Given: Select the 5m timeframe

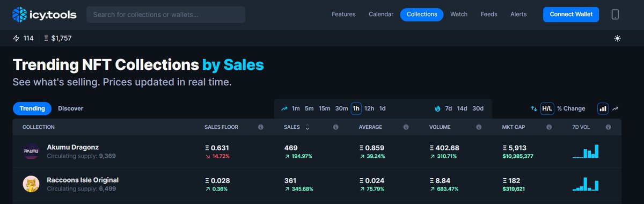Looking at the screenshot, I should [309, 108].
